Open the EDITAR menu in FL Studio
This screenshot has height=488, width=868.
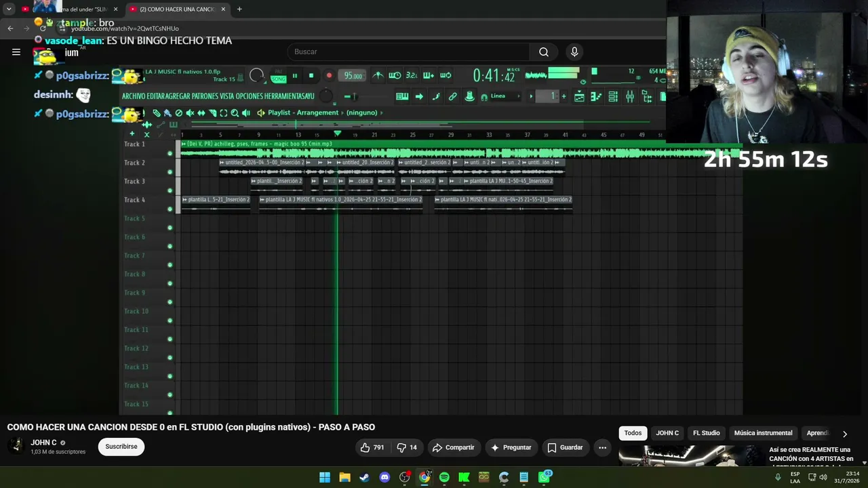155,96
